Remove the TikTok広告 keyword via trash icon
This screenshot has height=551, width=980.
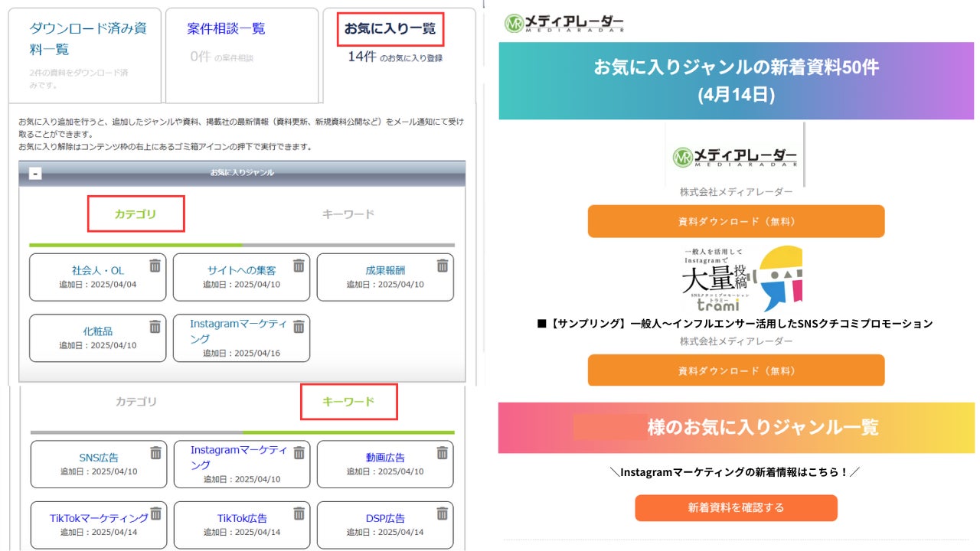(299, 514)
